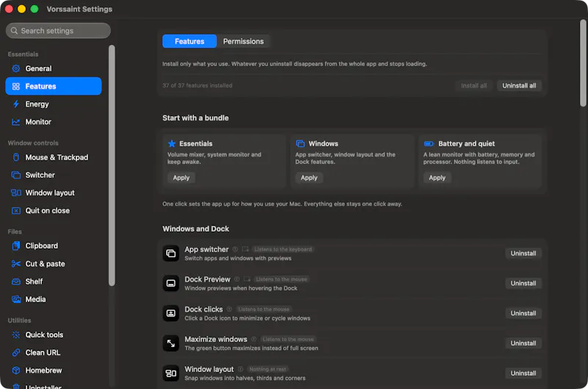Click the "Nothing at rest" tag
This screenshot has height=389, width=588.
[x=268, y=369]
